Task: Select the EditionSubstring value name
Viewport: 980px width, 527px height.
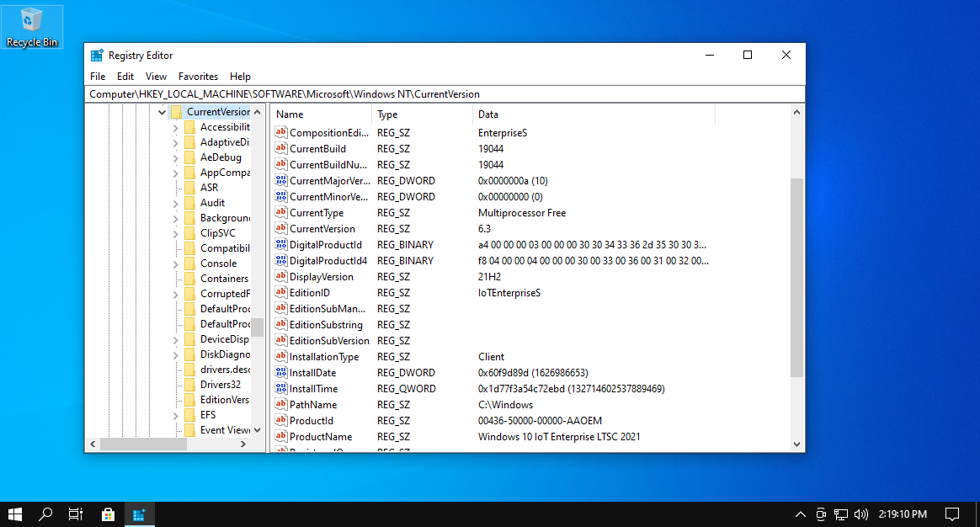Action: click(326, 324)
